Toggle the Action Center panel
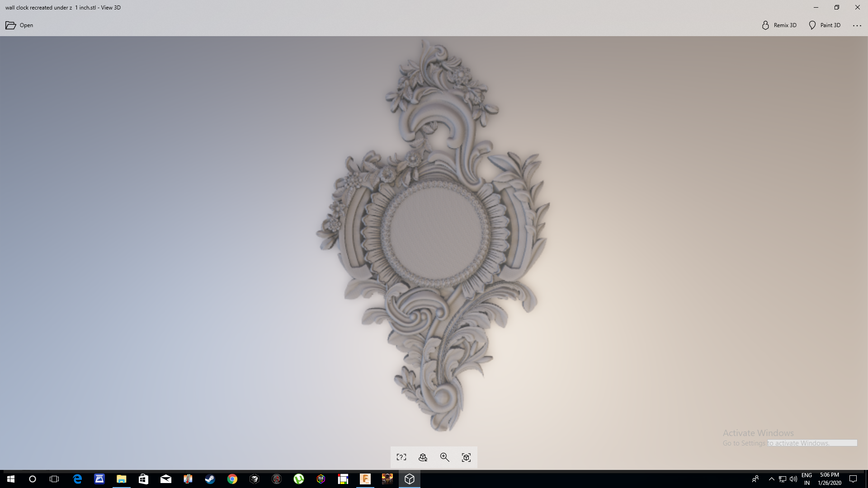Image resolution: width=868 pixels, height=488 pixels. (854, 479)
